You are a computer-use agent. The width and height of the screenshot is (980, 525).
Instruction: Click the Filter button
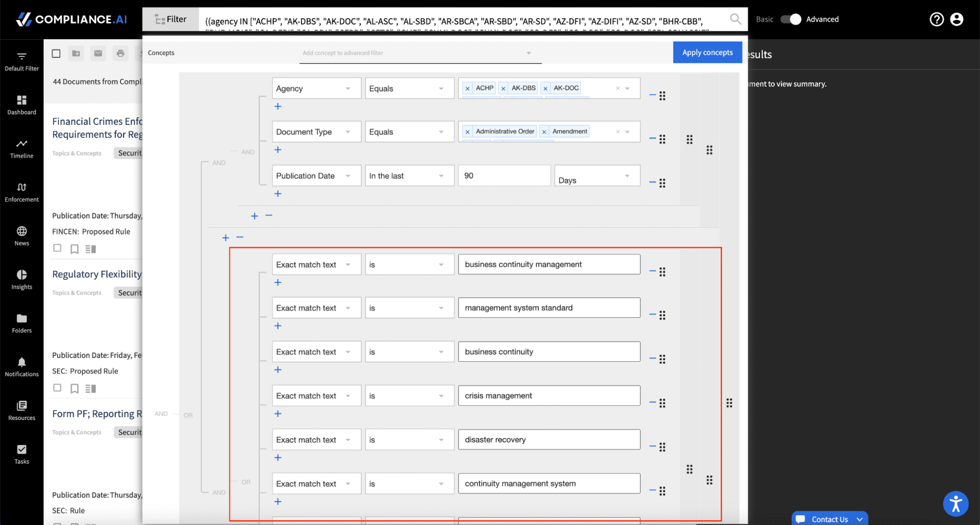[171, 19]
